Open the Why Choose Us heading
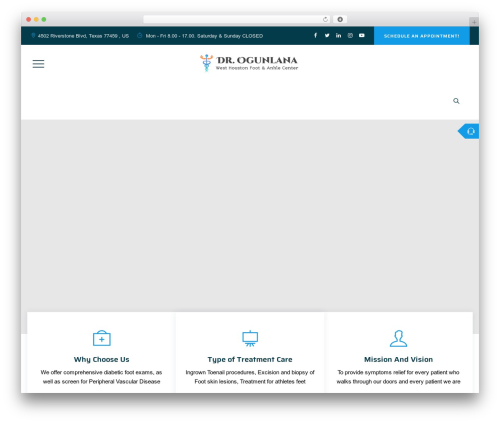The width and height of the screenshot is (500, 423). point(102,359)
